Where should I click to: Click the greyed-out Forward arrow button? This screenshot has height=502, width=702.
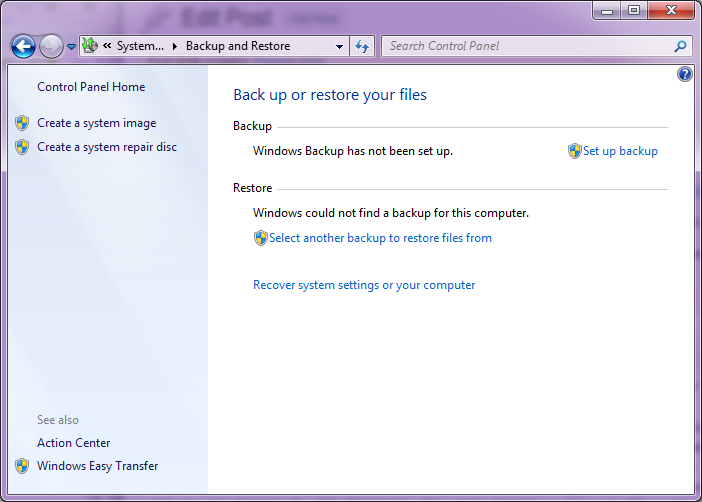tap(51, 46)
